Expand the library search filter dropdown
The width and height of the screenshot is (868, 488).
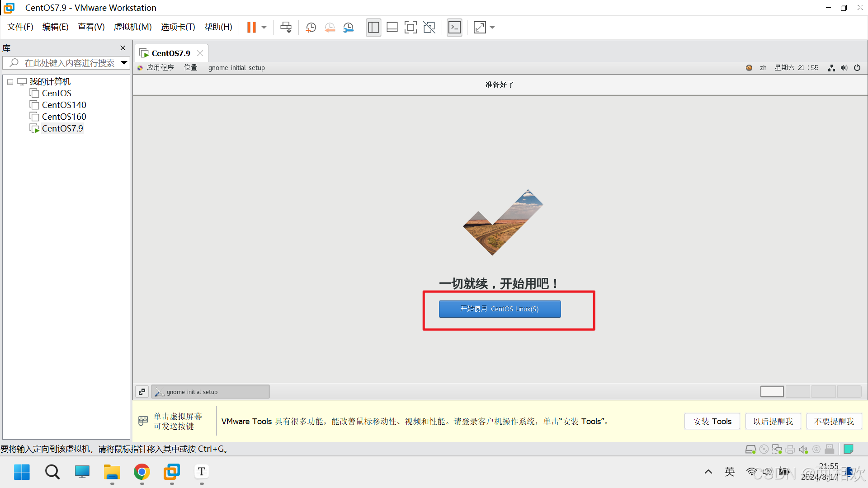click(x=124, y=63)
